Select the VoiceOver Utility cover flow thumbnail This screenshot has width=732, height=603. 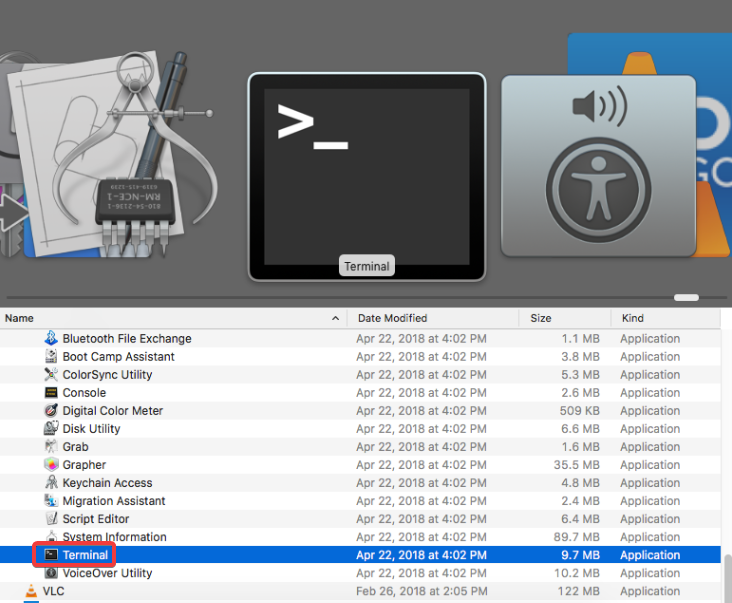click(598, 166)
